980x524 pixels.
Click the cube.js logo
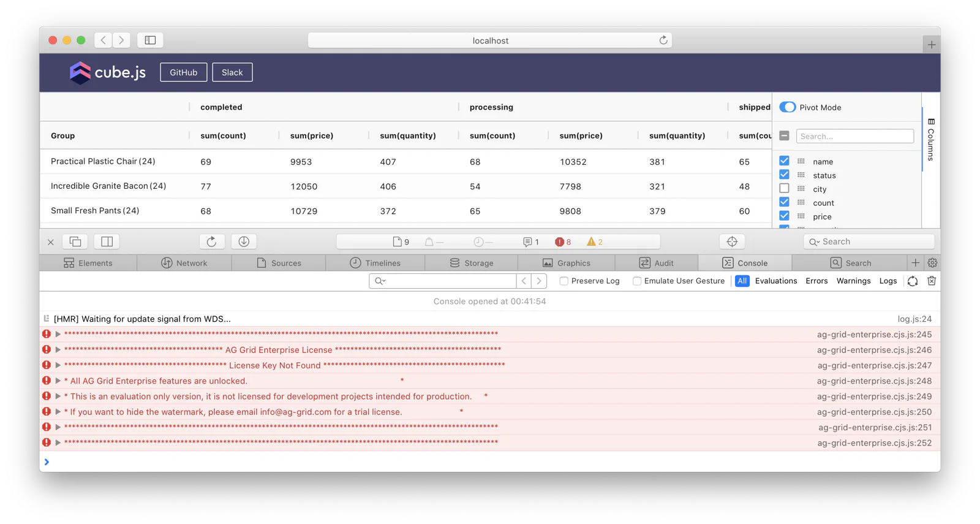107,72
